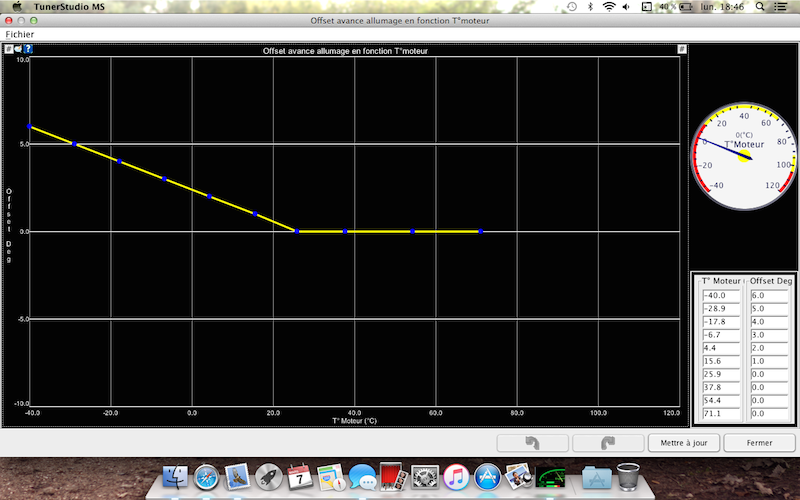This screenshot has height=500, width=800.
Task: Select the T° Moteur cell 15.6
Action: (x=721, y=361)
